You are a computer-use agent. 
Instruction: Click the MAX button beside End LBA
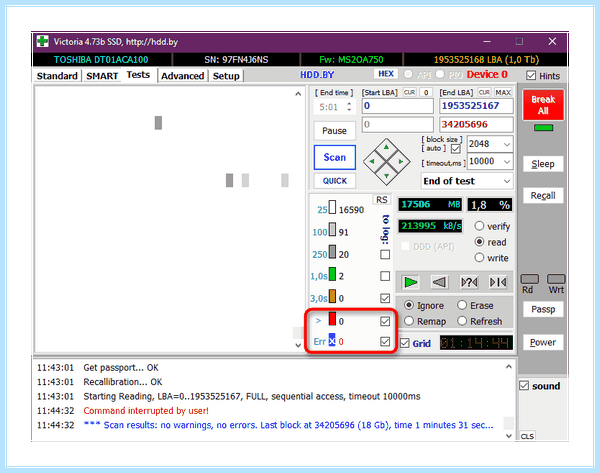coord(503,93)
